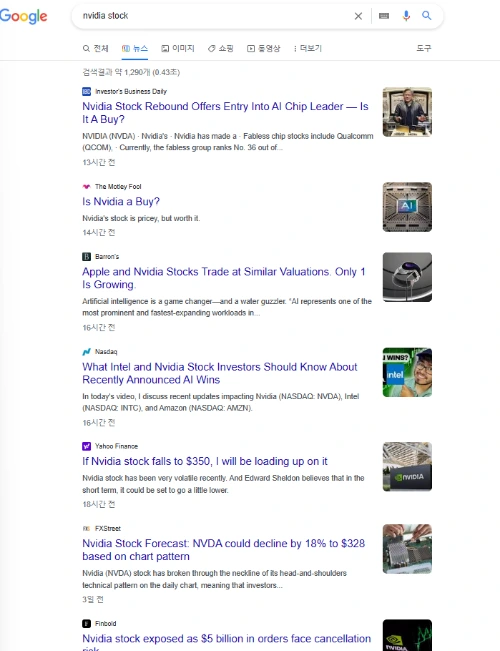This screenshot has width=500, height=651.
Task: Select the 뉴스 tab
Action: pyautogui.click(x=135, y=49)
